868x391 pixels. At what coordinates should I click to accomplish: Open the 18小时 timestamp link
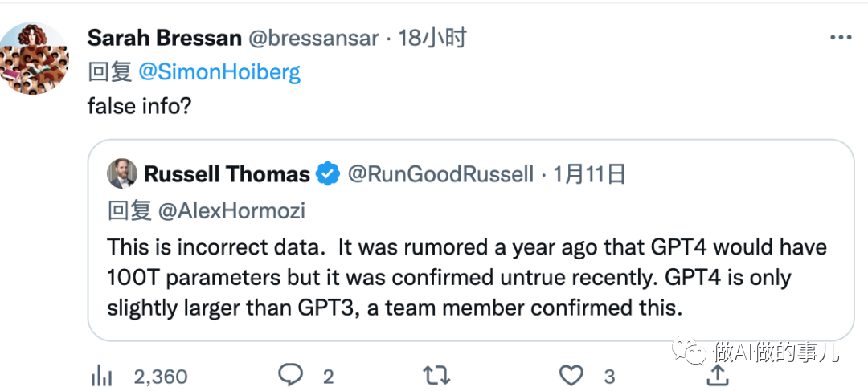click(432, 38)
